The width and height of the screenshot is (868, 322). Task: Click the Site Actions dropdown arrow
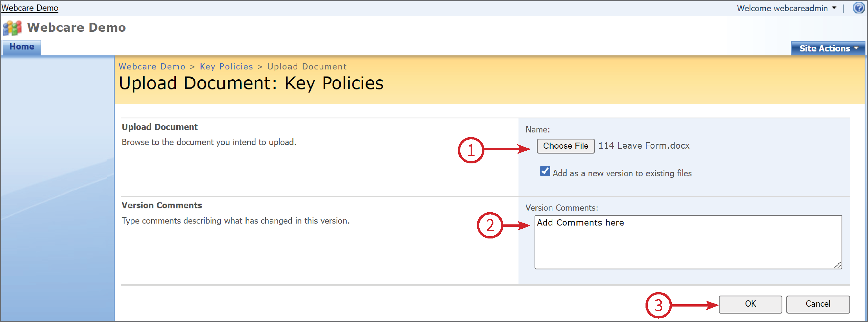pos(856,48)
